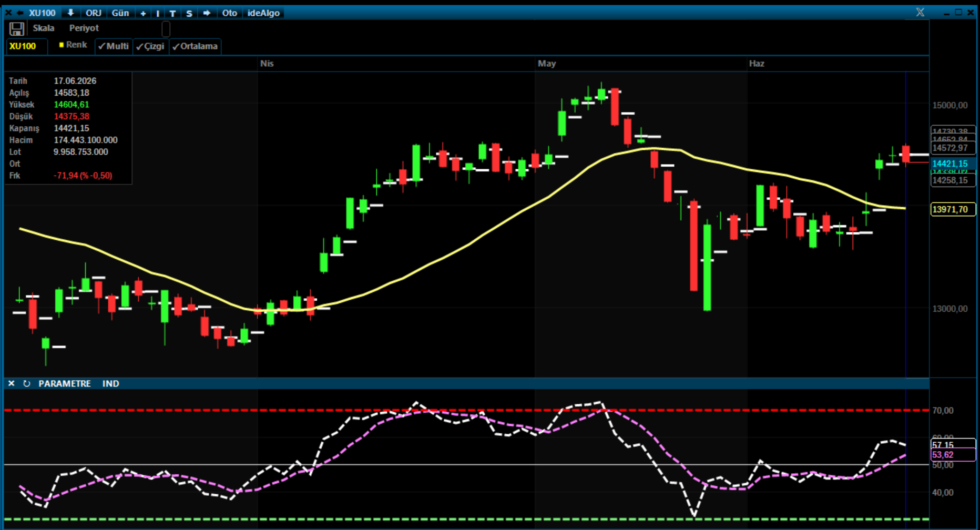The image size is (980, 530).
Task: Select the yellow XU100 symbol tab
Action: tap(26, 46)
